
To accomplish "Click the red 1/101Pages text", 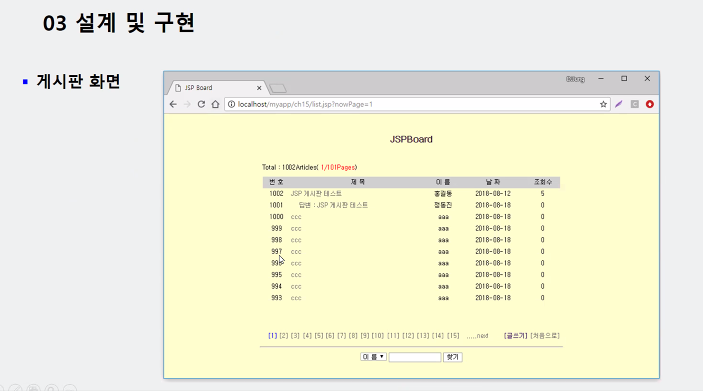I will (x=338, y=167).
